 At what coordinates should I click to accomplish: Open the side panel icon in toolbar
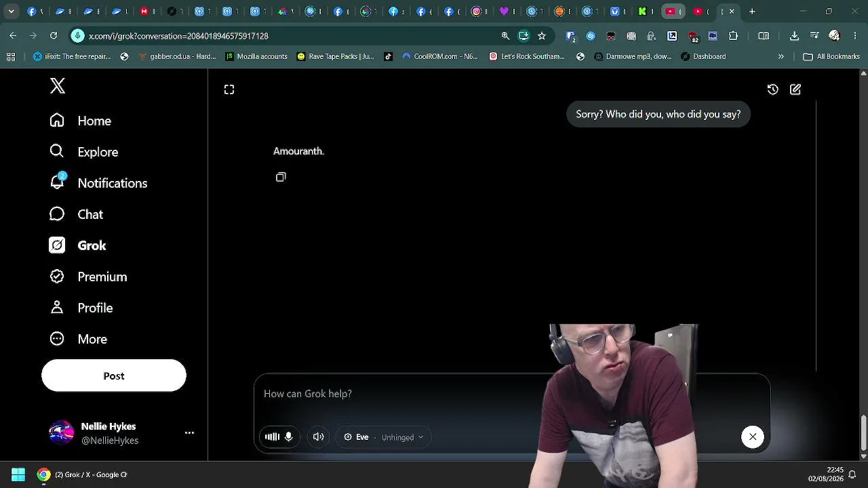click(764, 36)
